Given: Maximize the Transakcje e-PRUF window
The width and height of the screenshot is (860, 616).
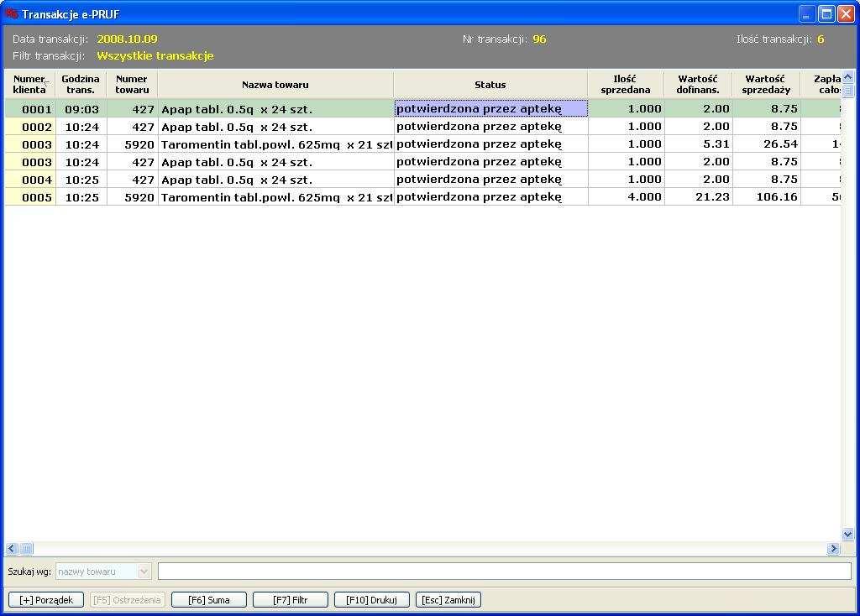Looking at the screenshot, I should coord(826,13).
